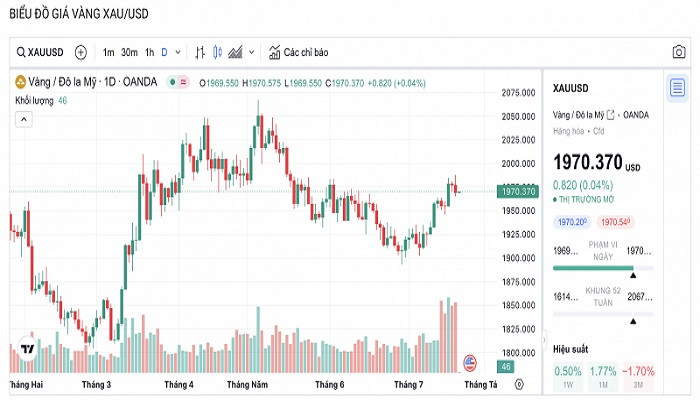Select the area chart style icon
Viewport: 700px width, 400px height.
tap(236, 52)
